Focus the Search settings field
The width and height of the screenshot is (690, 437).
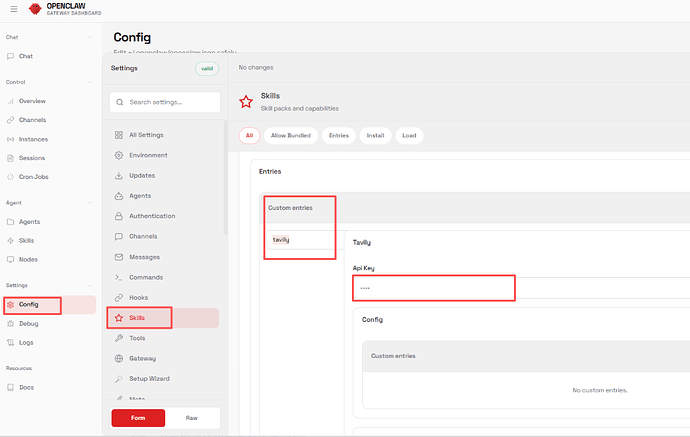[165, 102]
